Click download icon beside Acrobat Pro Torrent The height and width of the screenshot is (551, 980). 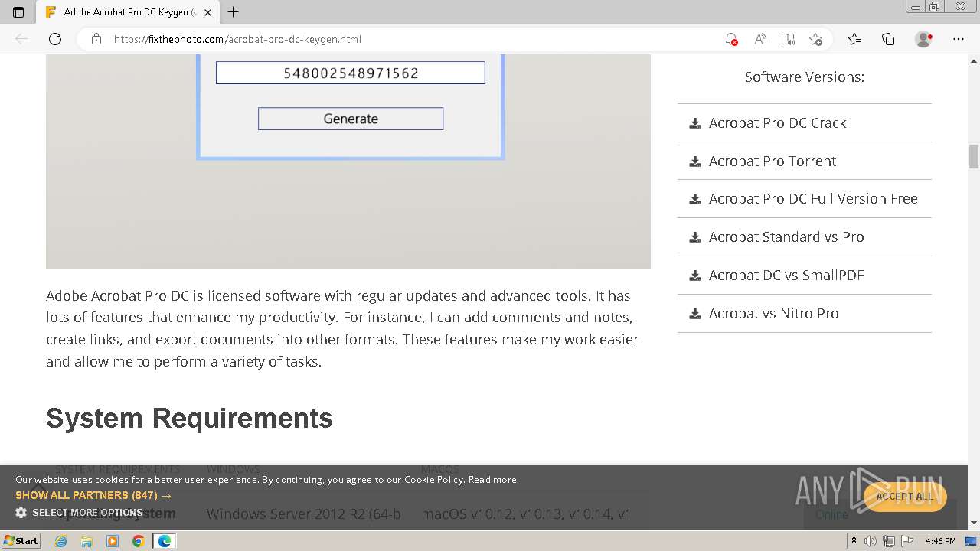(695, 161)
